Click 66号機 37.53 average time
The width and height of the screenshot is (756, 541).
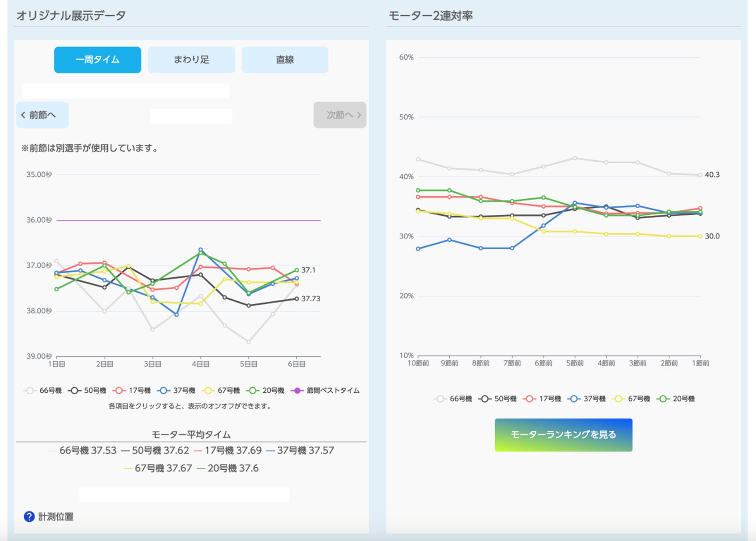tap(82, 450)
